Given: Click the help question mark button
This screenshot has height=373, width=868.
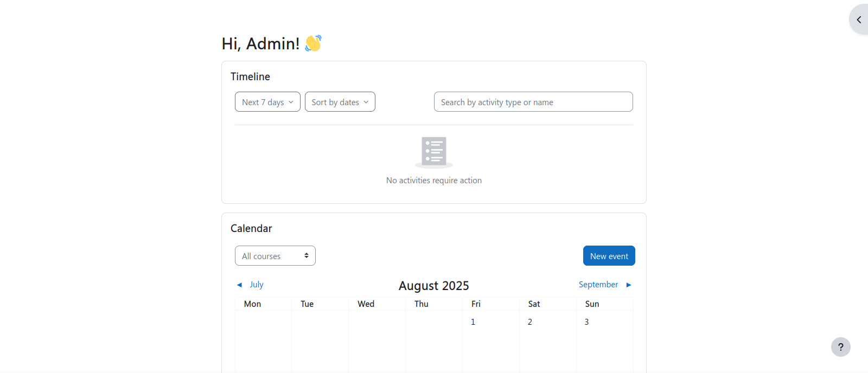Looking at the screenshot, I should coord(840,347).
